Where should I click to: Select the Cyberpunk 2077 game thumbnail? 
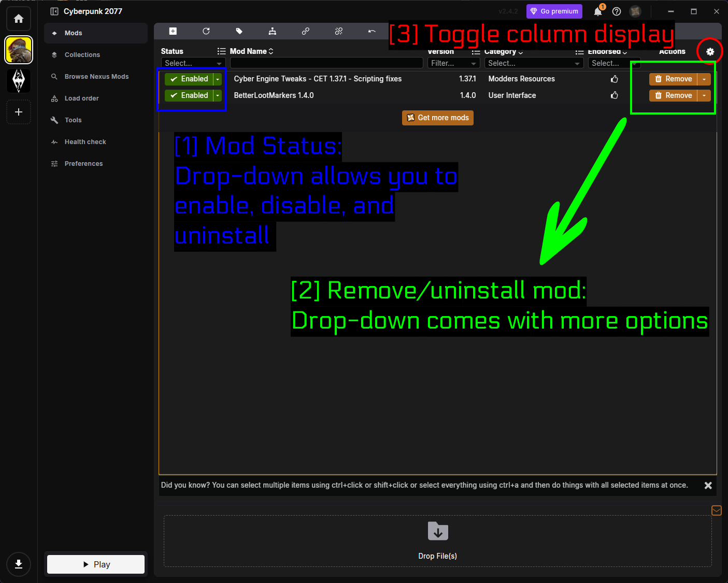tap(19, 50)
